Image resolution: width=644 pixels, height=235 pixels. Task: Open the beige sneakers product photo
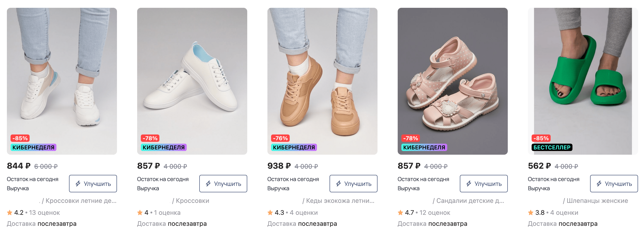(322, 75)
